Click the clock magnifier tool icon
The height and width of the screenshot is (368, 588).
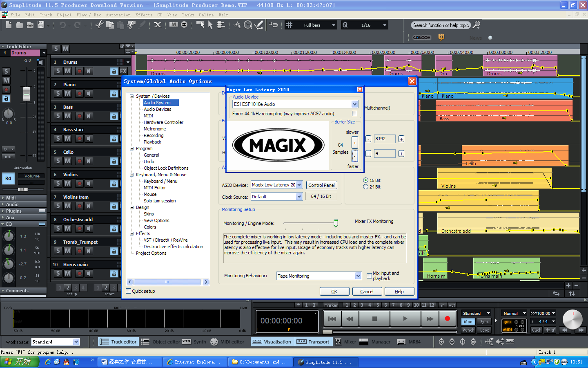click(248, 25)
